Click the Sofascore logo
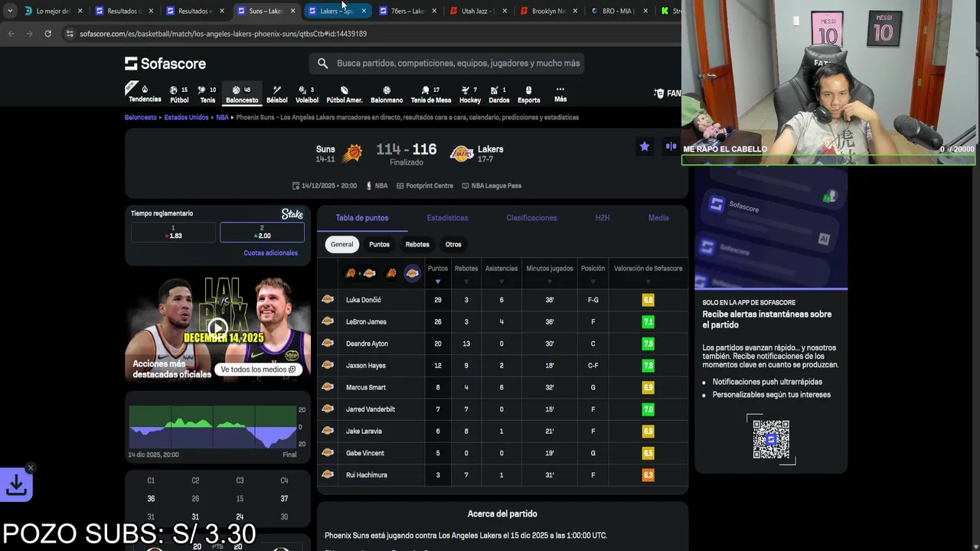 (x=165, y=64)
